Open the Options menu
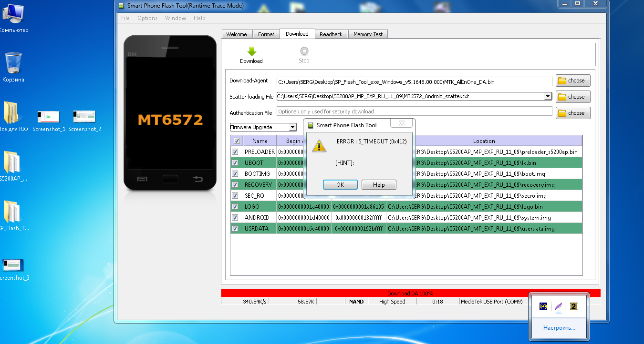644x344 pixels. tap(147, 18)
